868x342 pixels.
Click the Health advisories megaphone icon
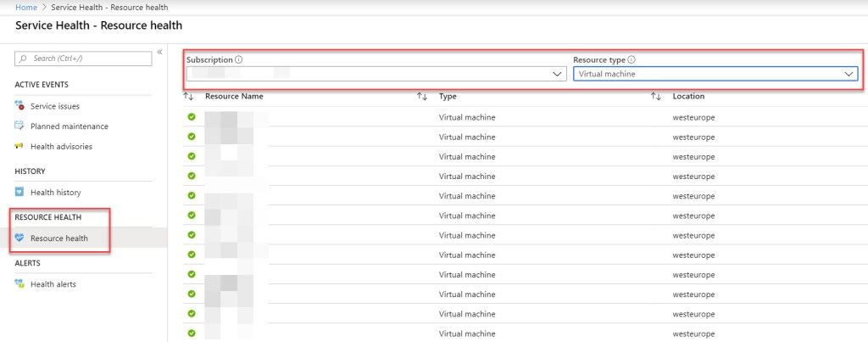(x=20, y=147)
